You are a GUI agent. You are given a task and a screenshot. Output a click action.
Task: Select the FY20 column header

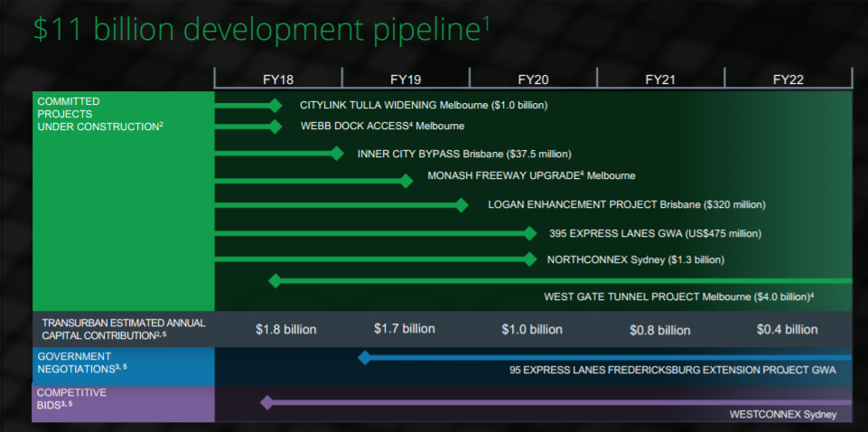[533, 80]
